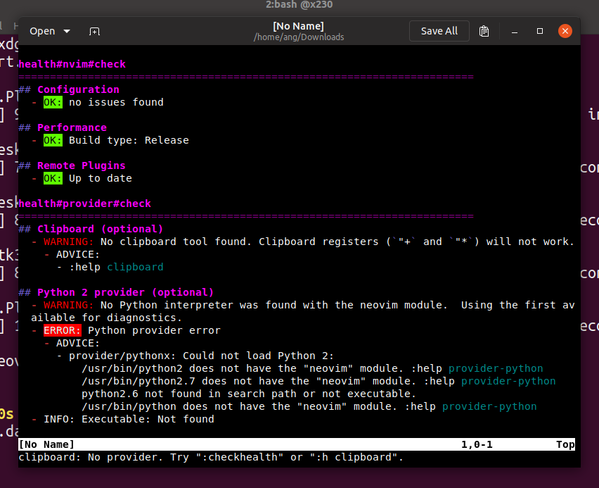Click the 2:bash @x230 terminal title
This screenshot has height=488, width=599.
point(299,5)
